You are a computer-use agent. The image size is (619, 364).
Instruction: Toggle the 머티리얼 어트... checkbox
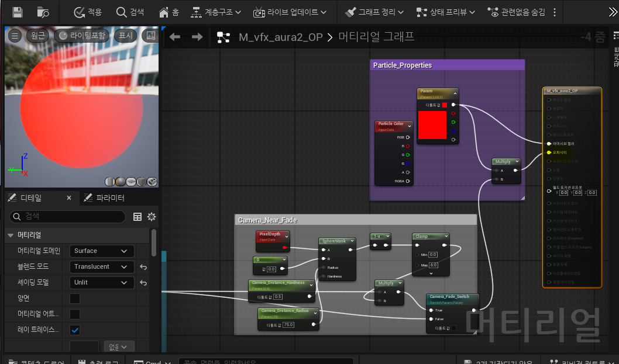pyautogui.click(x=75, y=314)
